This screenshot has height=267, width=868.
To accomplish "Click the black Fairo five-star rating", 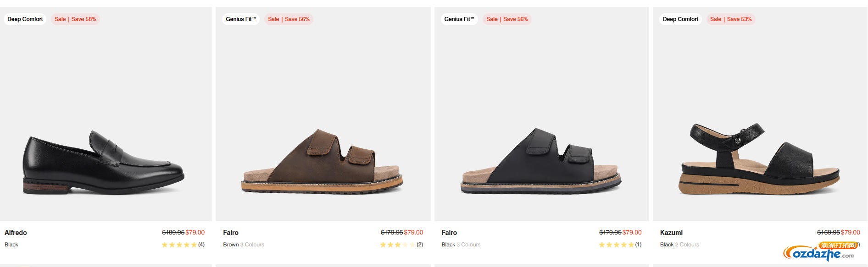I will (616, 245).
